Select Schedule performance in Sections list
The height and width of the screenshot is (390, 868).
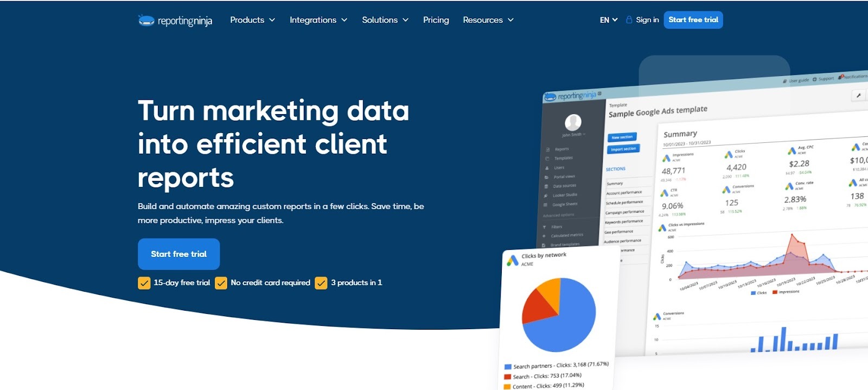(x=624, y=203)
